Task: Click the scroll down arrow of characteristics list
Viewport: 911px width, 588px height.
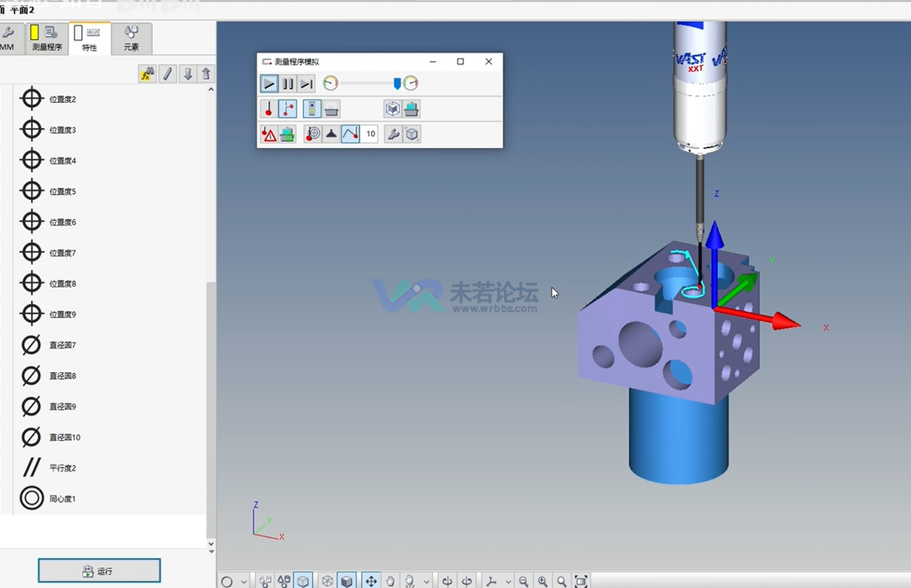Action: (x=211, y=544)
